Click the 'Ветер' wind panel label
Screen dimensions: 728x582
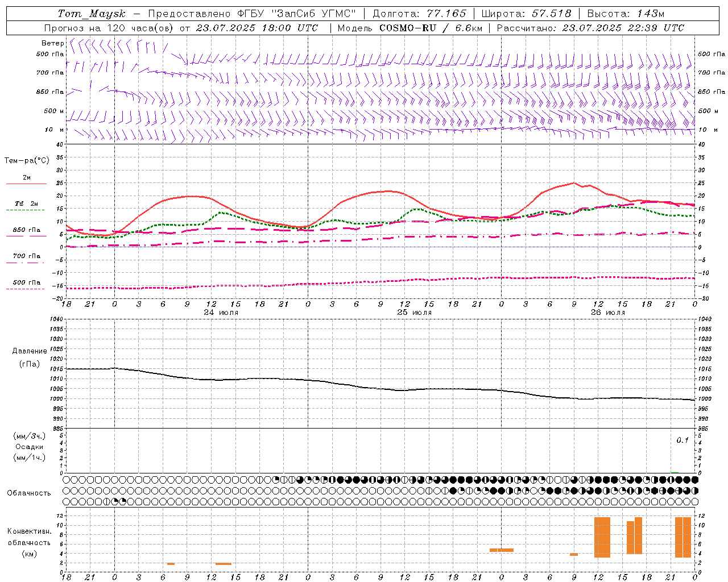tap(52, 43)
